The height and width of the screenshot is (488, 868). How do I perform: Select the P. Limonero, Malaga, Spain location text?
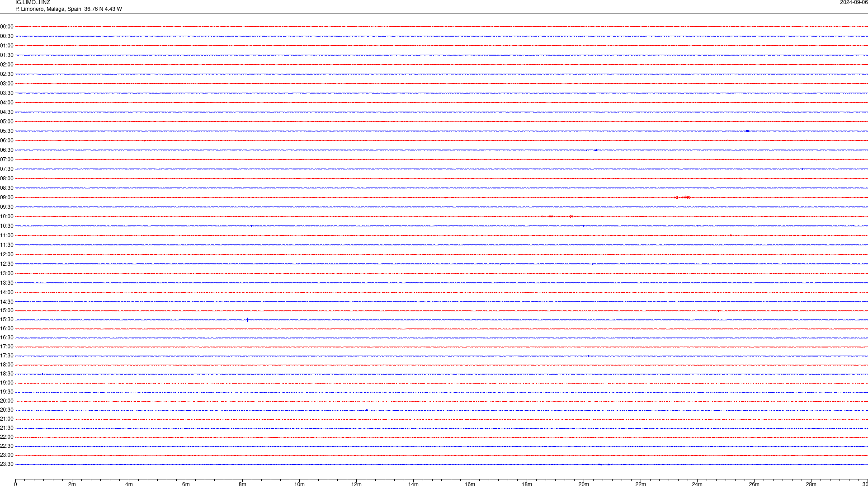(x=48, y=9)
